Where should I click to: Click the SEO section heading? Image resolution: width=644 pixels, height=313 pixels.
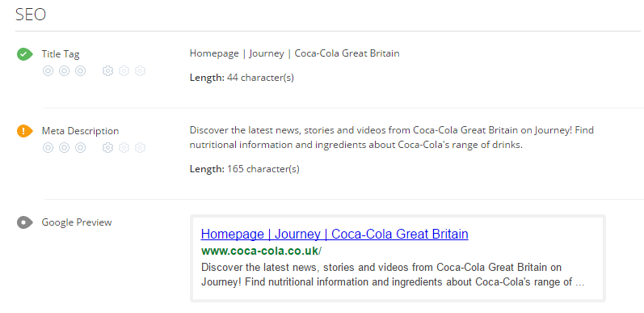pyautogui.click(x=31, y=15)
